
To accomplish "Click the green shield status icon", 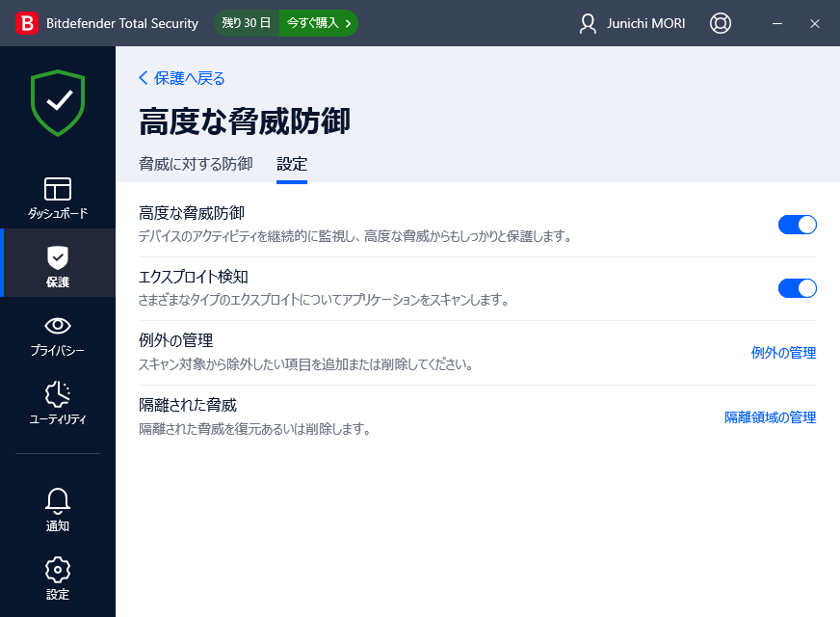I will pyautogui.click(x=58, y=103).
